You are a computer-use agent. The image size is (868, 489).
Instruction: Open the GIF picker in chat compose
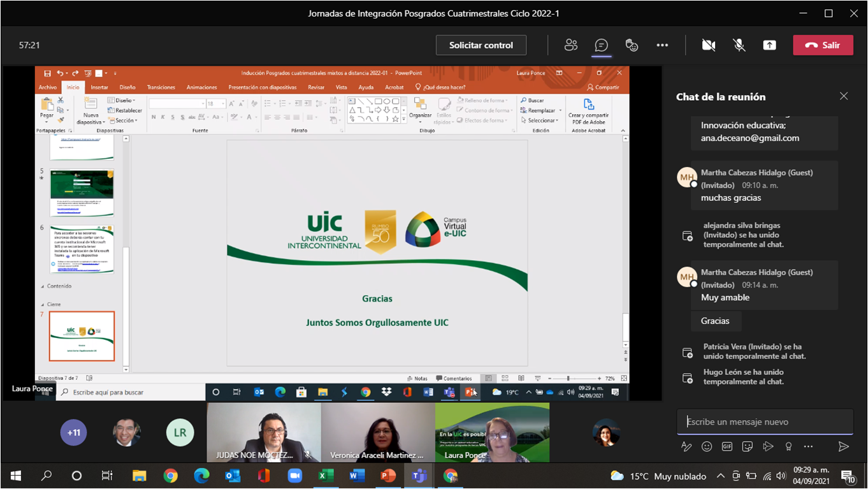point(727,446)
